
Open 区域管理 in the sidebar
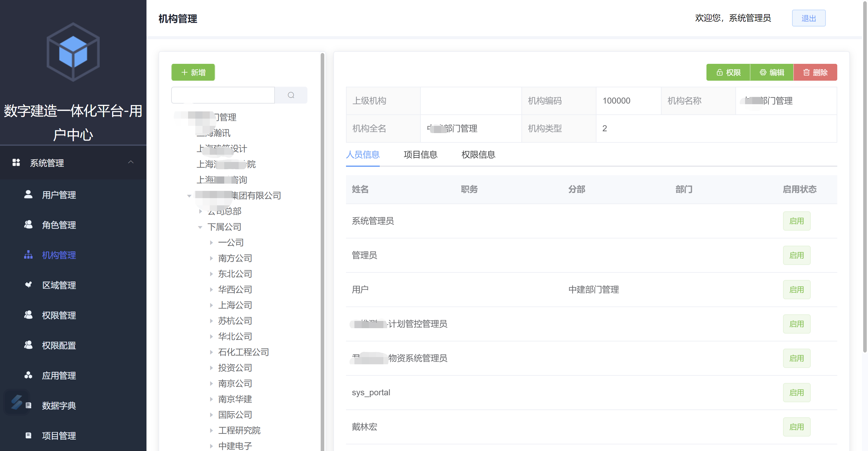pyautogui.click(x=59, y=285)
